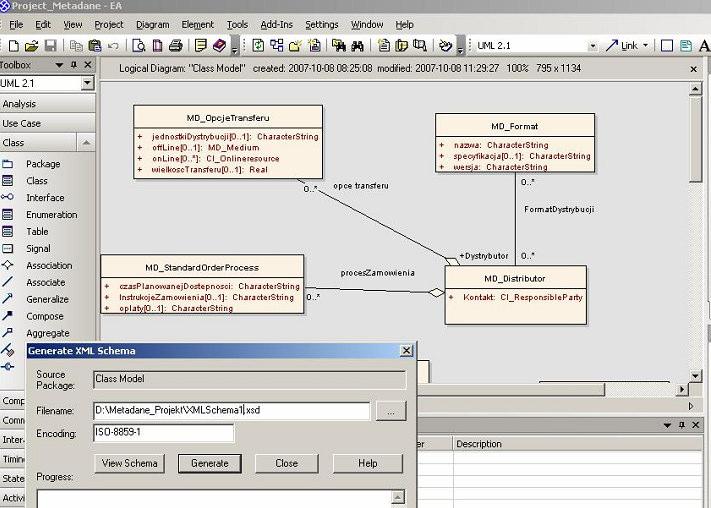Open the Toolbox panel dropdown arrow

click(x=59, y=65)
